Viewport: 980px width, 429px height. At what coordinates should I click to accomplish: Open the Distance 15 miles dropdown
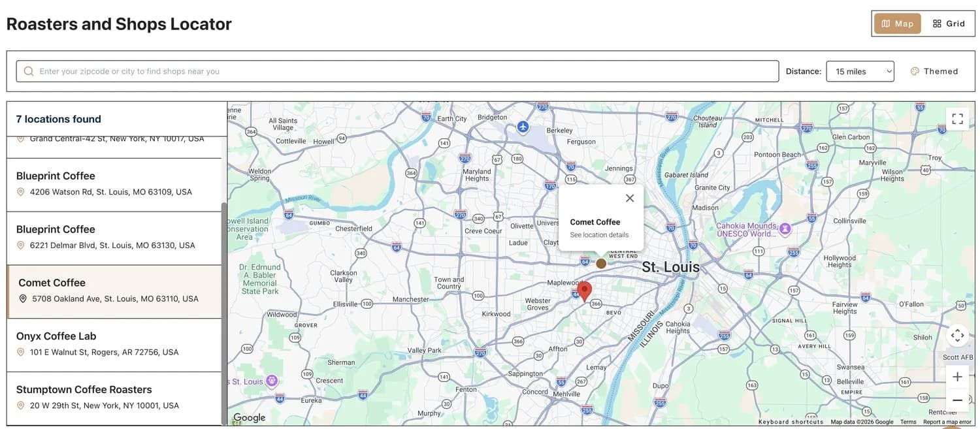coord(860,71)
